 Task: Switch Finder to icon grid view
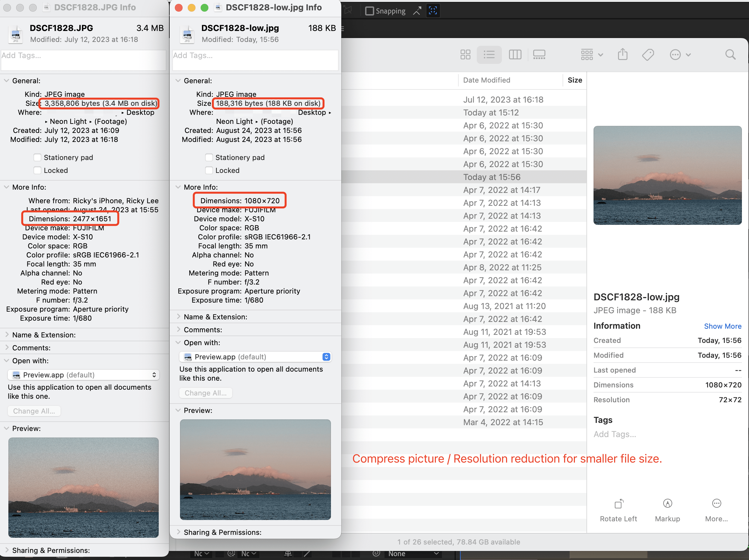coord(465,55)
